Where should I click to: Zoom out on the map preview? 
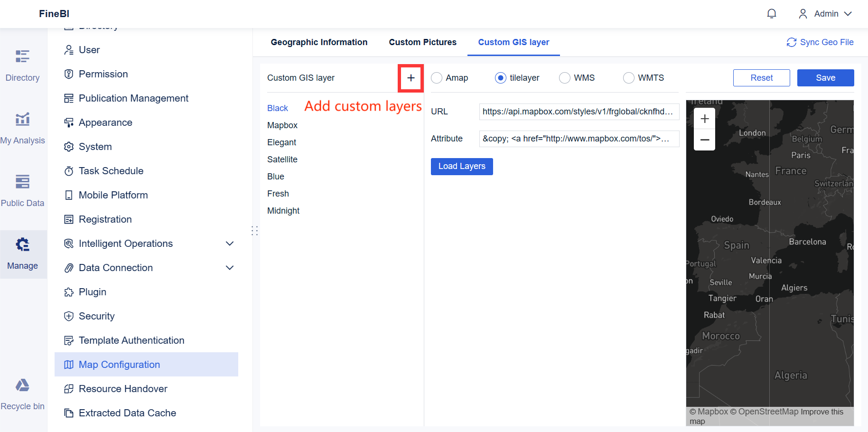[x=704, y=140]
